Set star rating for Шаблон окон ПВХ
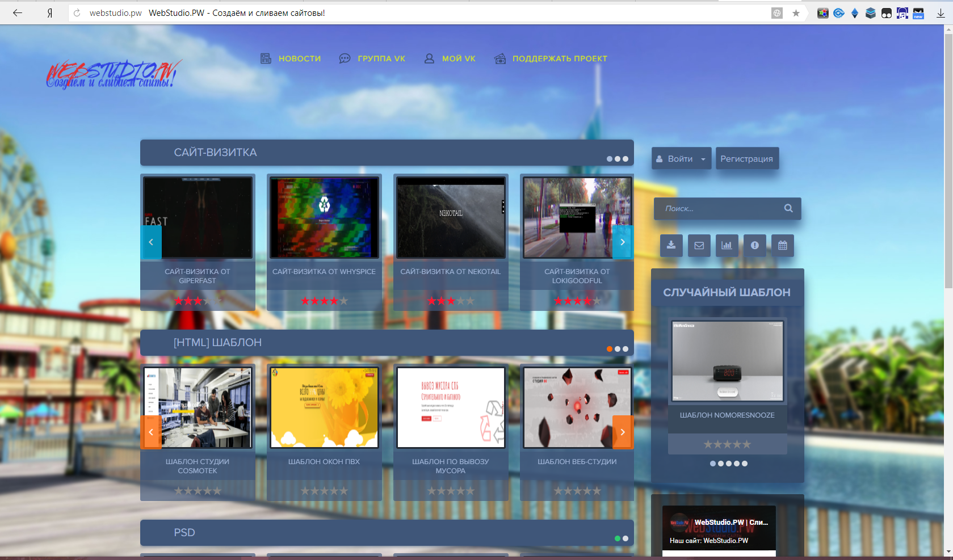The height and width of the screenshot is (560, 953). pyautogui.click(x=324, y=491)
